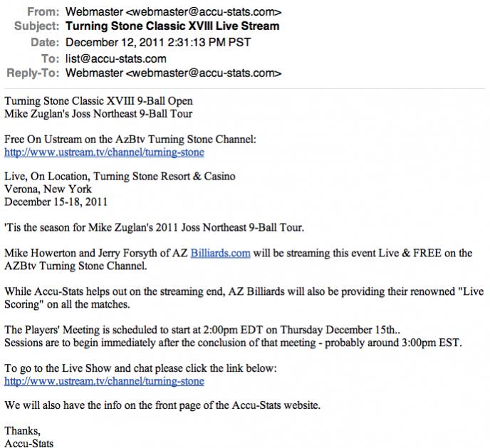Click the recipient list@accu-stats.com in To field

click(x=115, y=58)
